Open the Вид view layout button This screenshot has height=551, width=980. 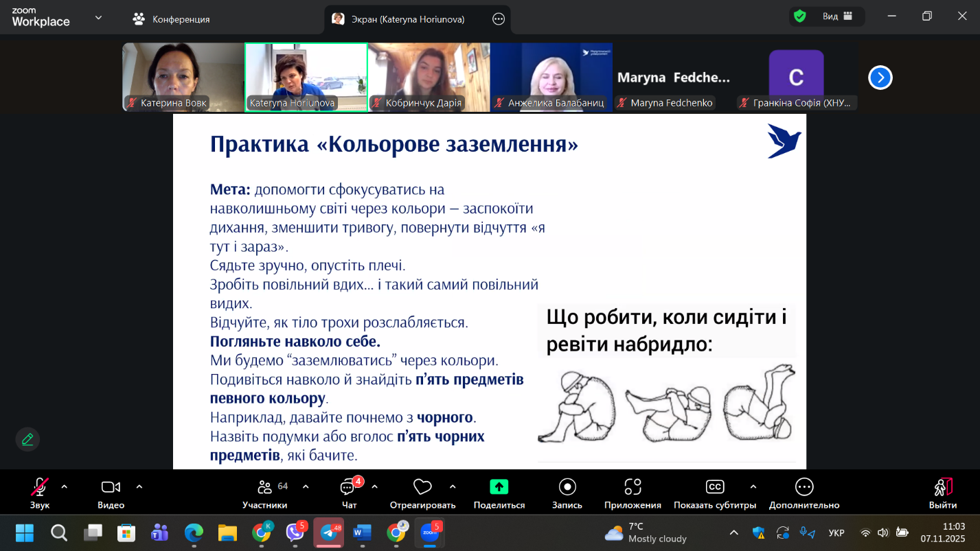tap(836, 16)
